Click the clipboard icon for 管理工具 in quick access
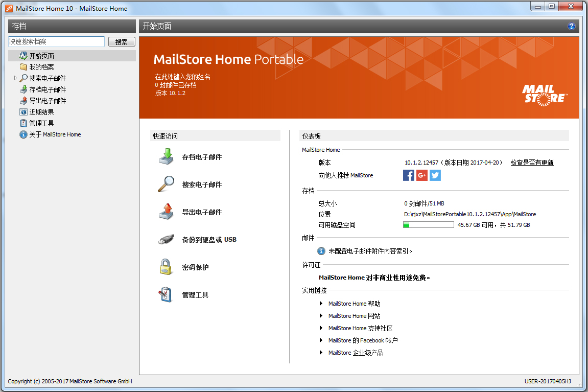Screen dimensions: 588x392 (x=166, y=295)
